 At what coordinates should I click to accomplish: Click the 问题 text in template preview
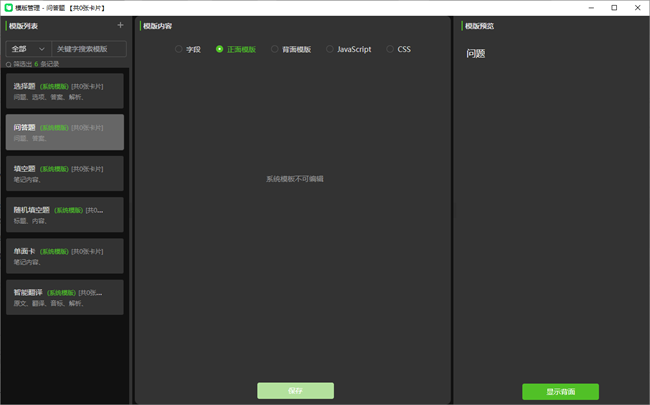pyautogui.click(x=476, y=54)
